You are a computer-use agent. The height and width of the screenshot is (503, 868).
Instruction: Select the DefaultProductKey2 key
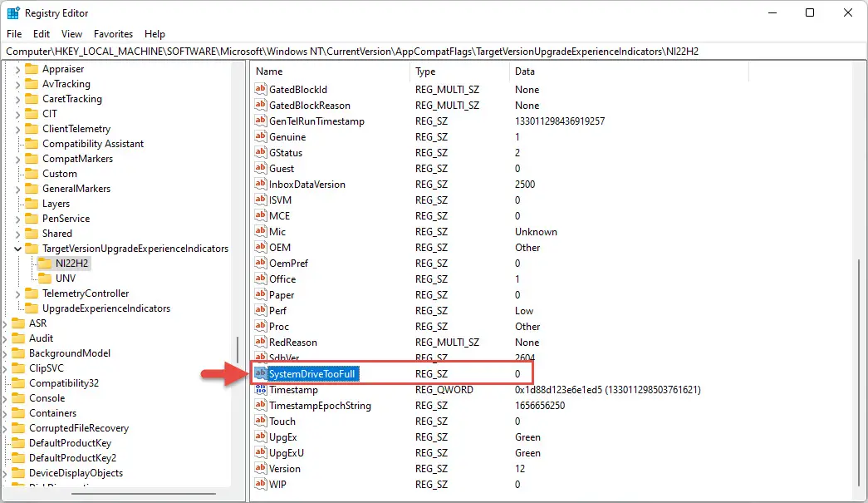(x=72, y=457)
